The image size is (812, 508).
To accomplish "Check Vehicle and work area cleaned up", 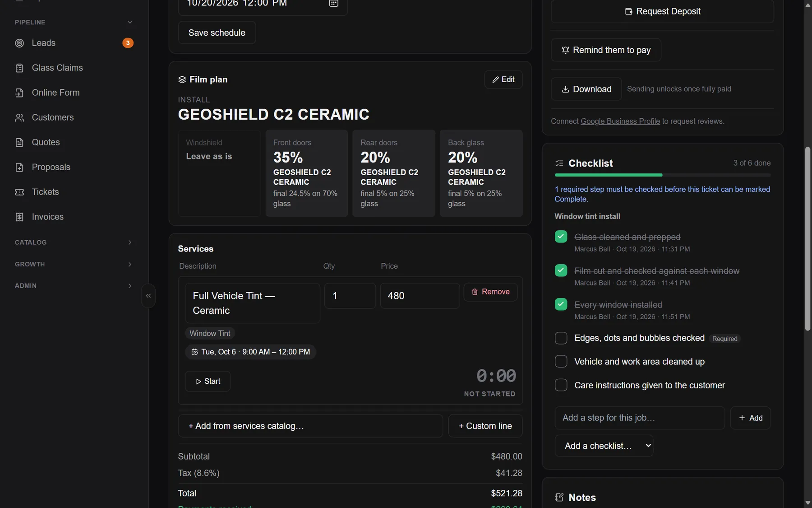I will (x=561, y=362).
